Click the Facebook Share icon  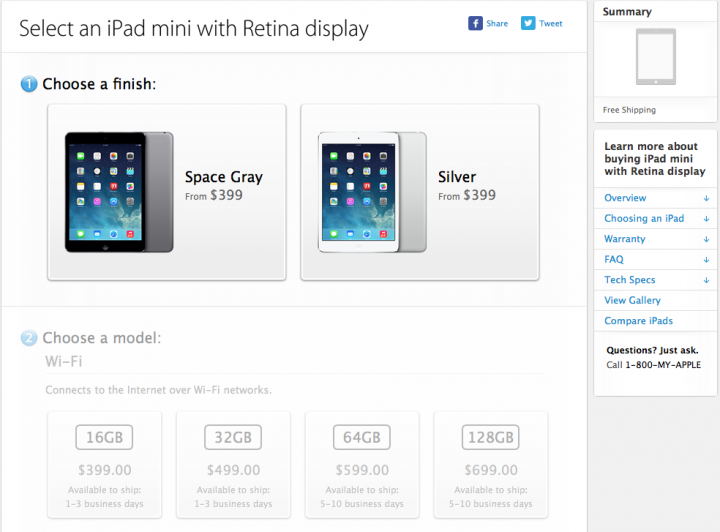[x=476, y=23]
